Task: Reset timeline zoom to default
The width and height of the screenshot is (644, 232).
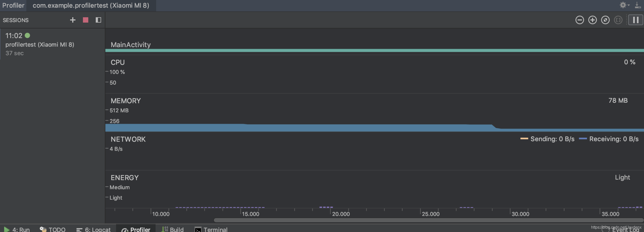Action: (605, 20)
